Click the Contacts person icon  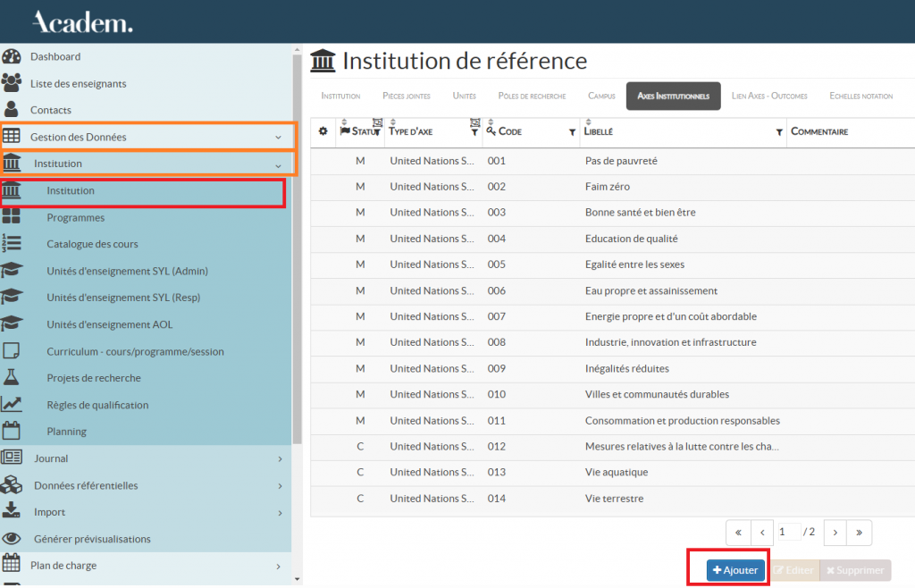coord(12,110)
